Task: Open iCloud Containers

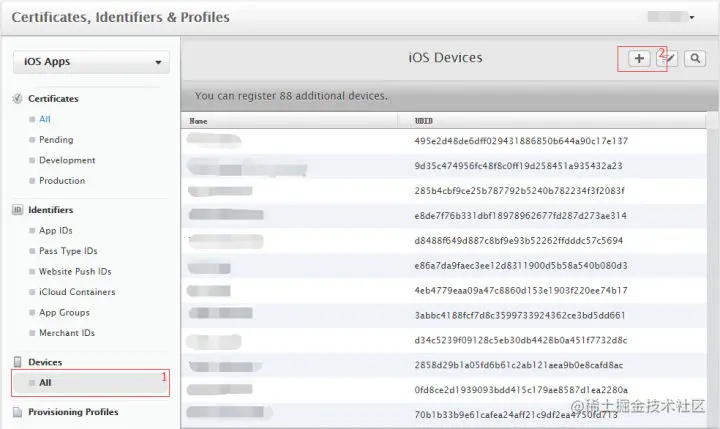Action: [77, 292]
